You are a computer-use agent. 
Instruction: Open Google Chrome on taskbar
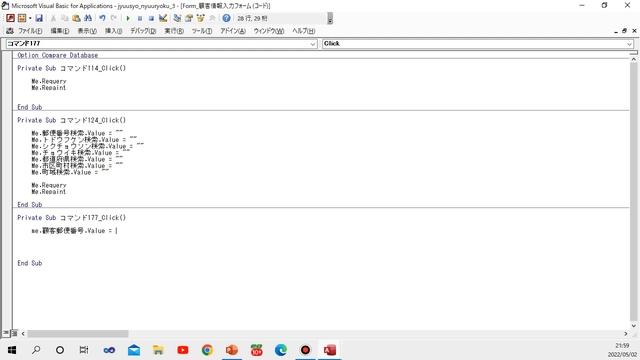pos(207,350)
